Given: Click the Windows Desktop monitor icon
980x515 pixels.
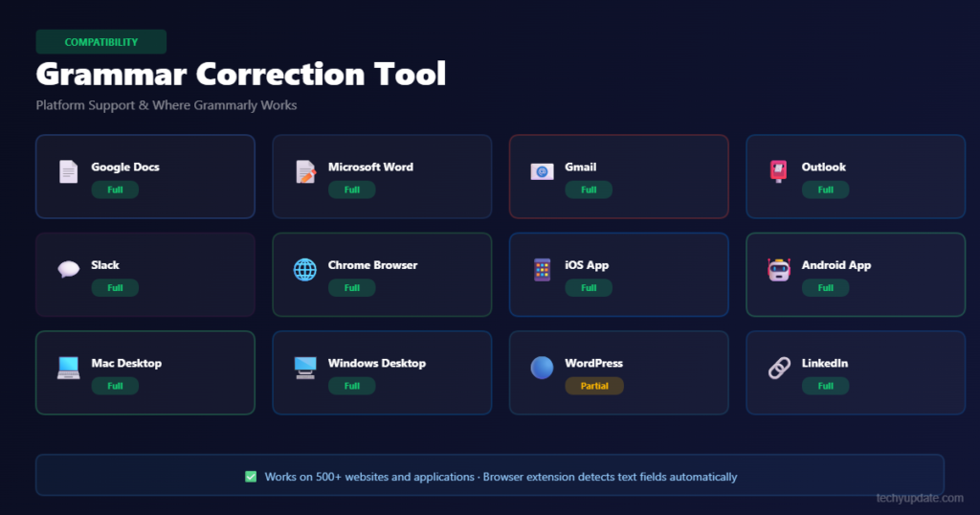Looking at the screenshot, I should click(305, 368).
